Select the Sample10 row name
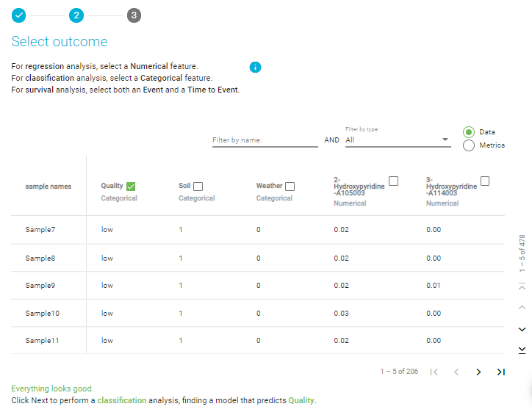 coord(42,314)
